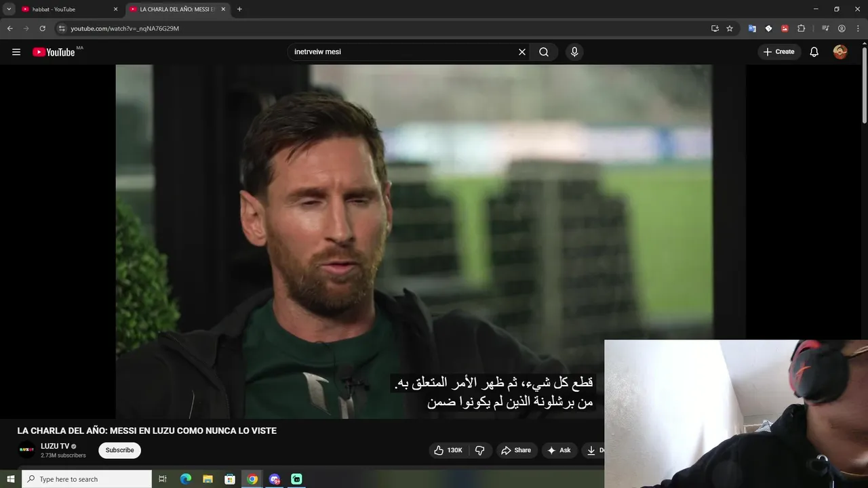Open the YouTube guide hamburger menu

tap(16, 52)
